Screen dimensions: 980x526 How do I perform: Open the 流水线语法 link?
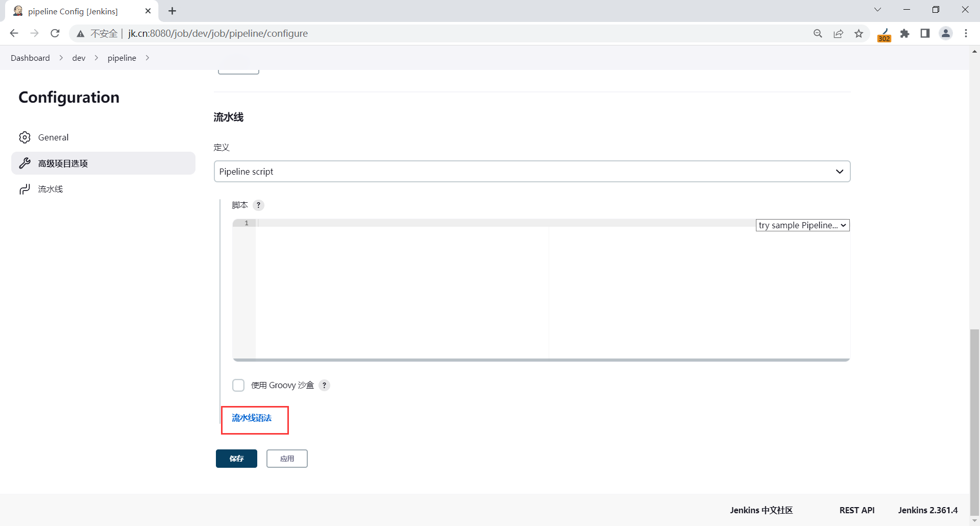tap(252, 418)
